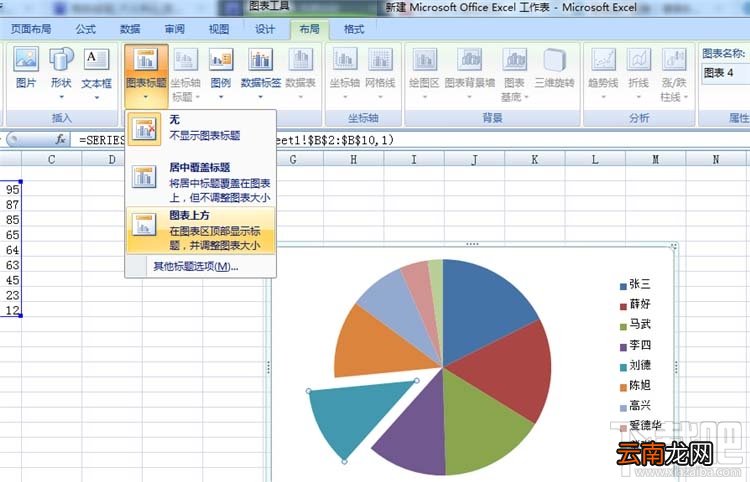Click the Data Table (数据表) icon
This screenshot has width=750, height=482.
(300, 59)
